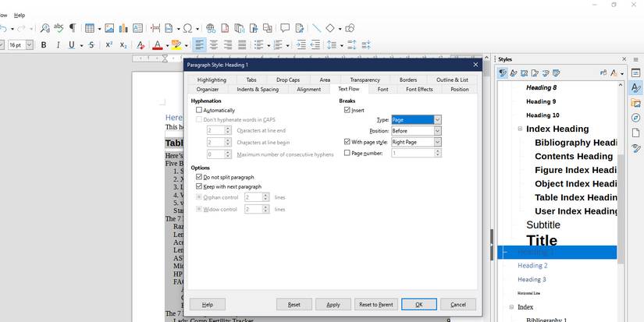
Task: Uncheck Do not split paragraph
Action: tap(199, 177)
